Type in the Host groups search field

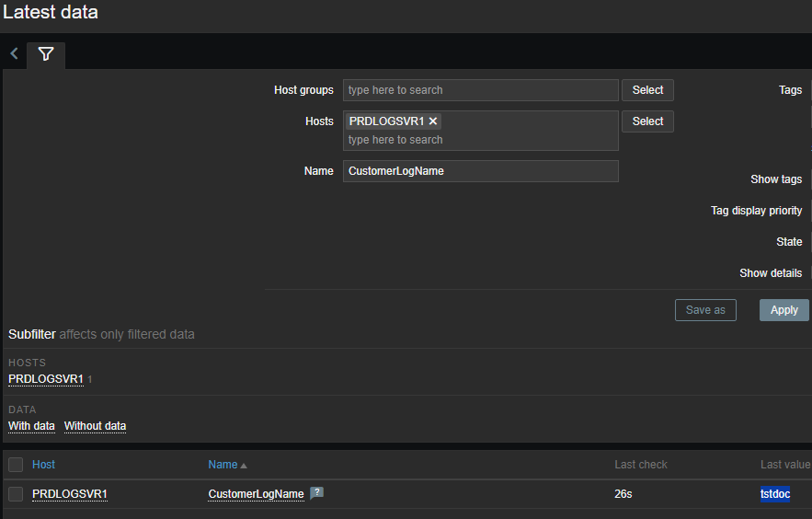[480, 90]
